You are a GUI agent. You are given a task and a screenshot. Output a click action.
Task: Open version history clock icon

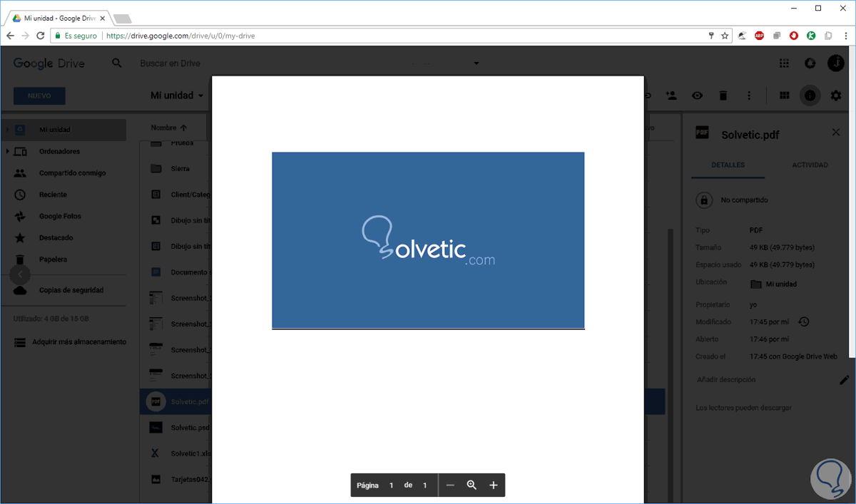pos(804,322)
